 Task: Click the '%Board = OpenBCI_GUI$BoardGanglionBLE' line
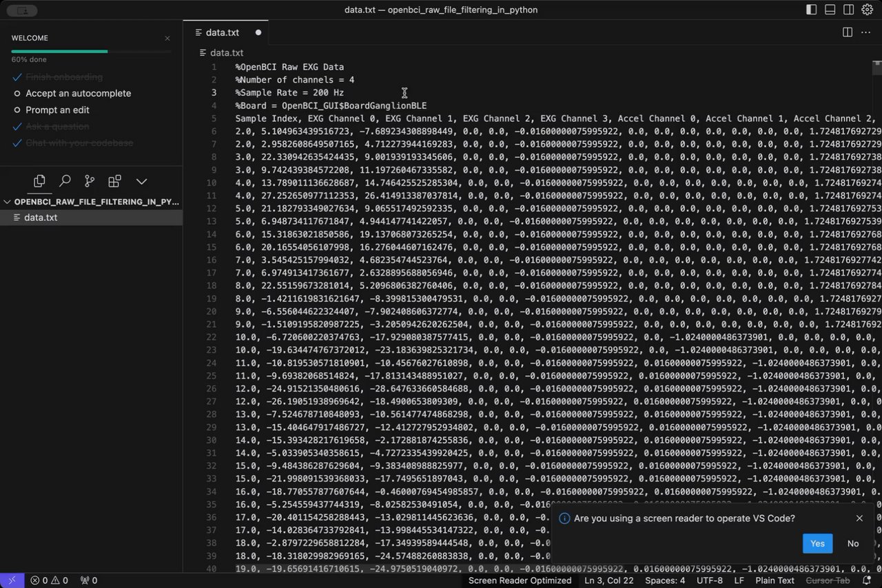331,106
